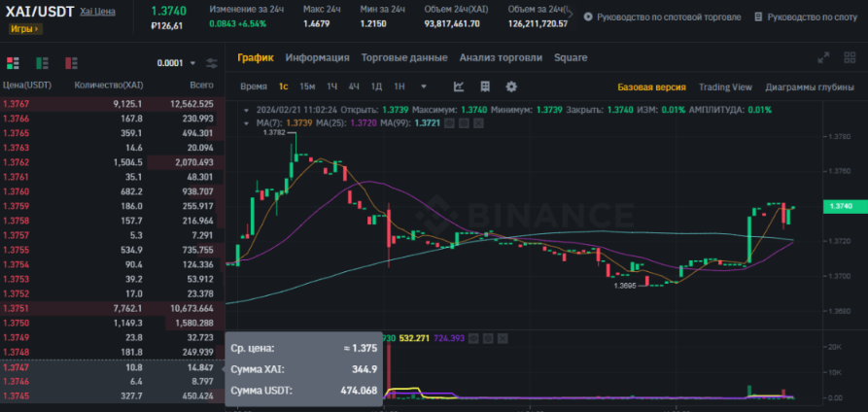
Task: Remove the volume indicator with X icon
Action: pyautogui.click(x=502, y=338)
